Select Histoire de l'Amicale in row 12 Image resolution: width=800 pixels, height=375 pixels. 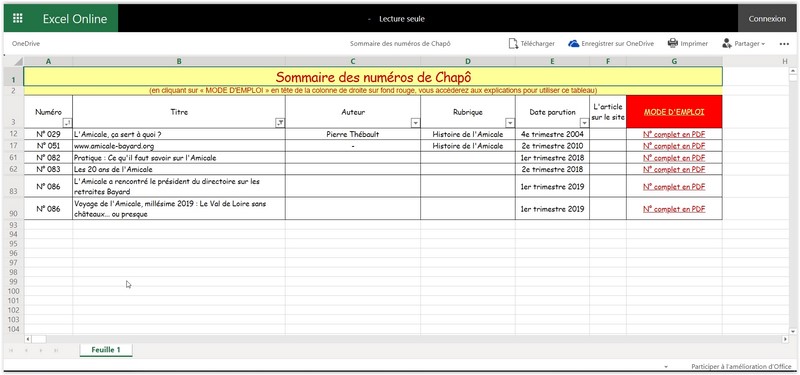[468, 134]
